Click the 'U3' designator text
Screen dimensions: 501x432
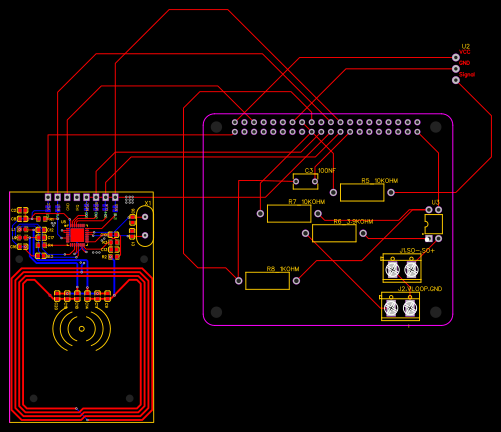[x=435, y=203]
